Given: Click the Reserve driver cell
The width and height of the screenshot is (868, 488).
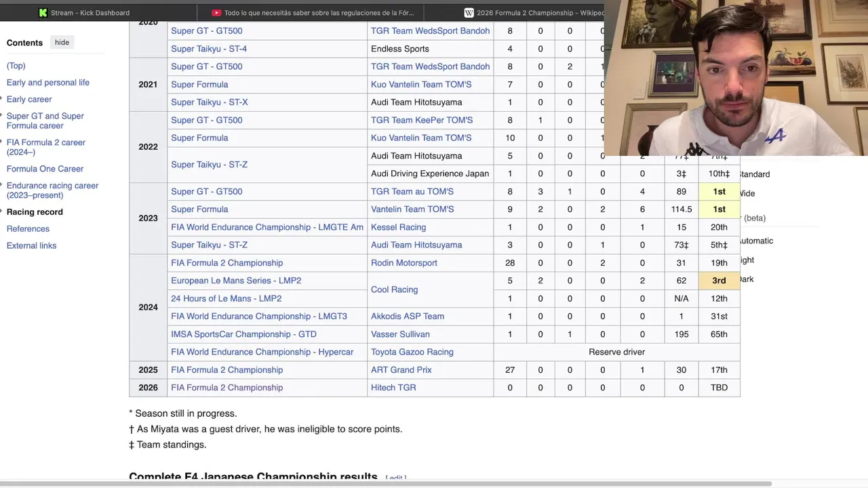Looking at the screenshot, I should (617, 352).
